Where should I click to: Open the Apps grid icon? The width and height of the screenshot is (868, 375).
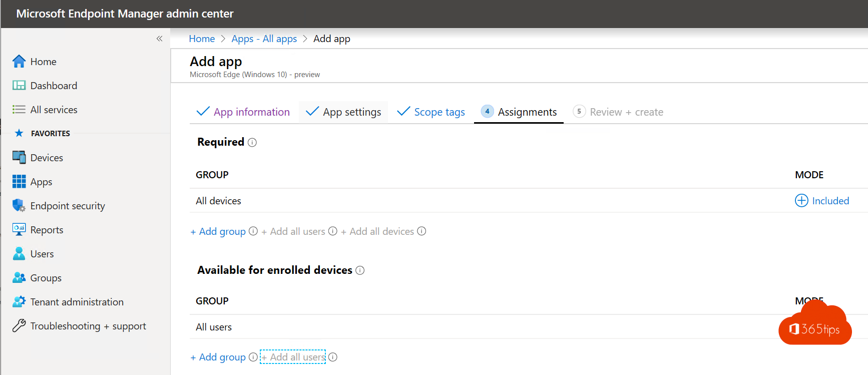tap(19, 182)
